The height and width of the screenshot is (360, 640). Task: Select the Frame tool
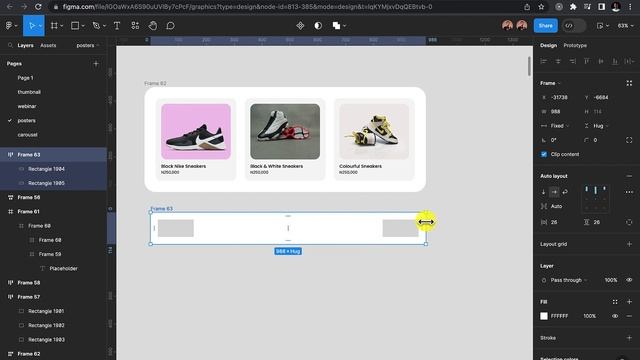point(54,26)
